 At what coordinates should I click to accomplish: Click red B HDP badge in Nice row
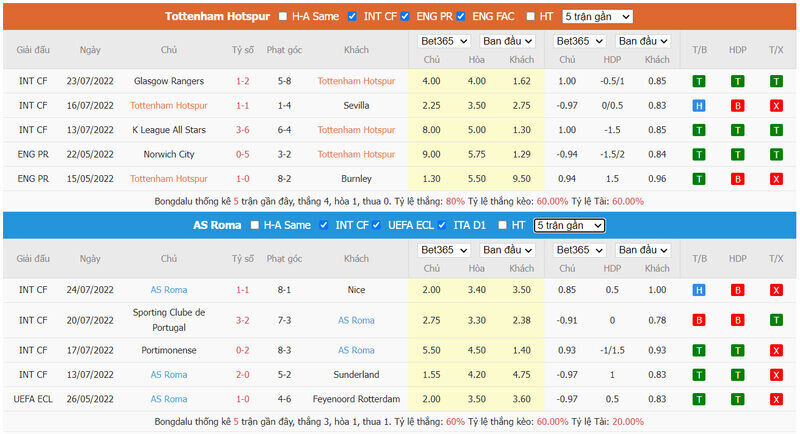(x=737, y=290)
